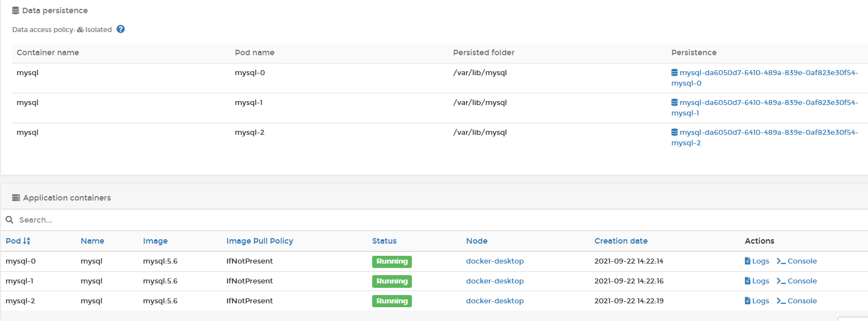Image resolution: width=868 pixels, height=321 pixels.
Task: Open the mysql-2 persistence volume link
Action: (x=765, y=138)
